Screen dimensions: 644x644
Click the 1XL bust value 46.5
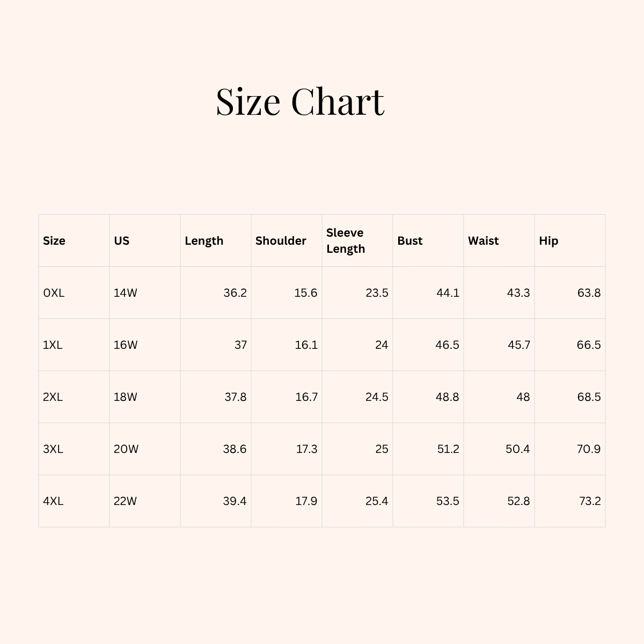pos(447,345)
